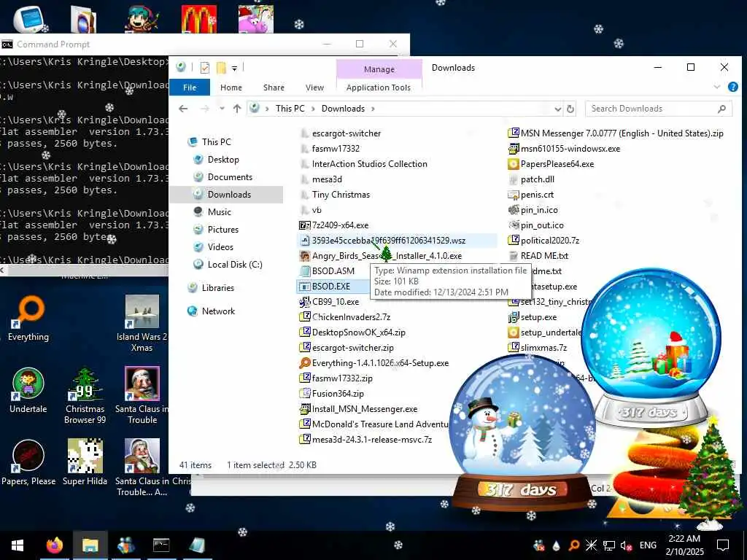The width and height of the screenshot is (747, 560).
Task: Launch Firefox from the taskbar
Action: click(55, 545)
